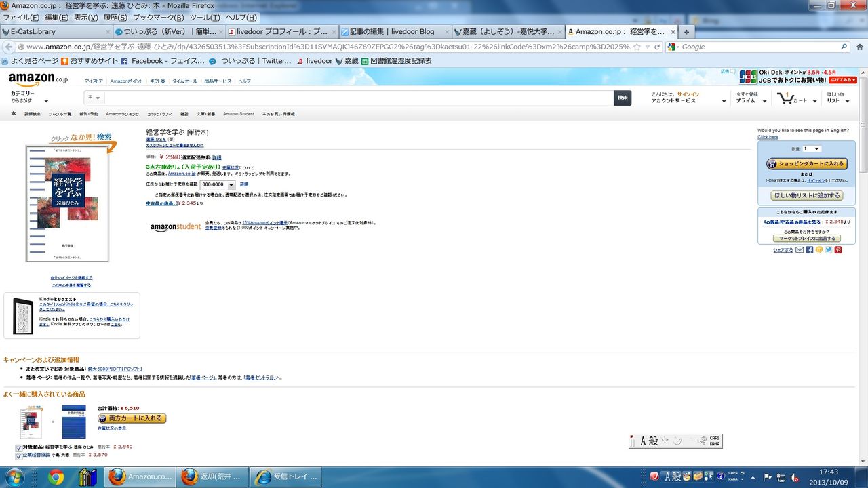Viewport: 868px width, 488px height.
Task: Reload the page with the refresh icon
Action: pyautogui.click(x=656, y=47)
